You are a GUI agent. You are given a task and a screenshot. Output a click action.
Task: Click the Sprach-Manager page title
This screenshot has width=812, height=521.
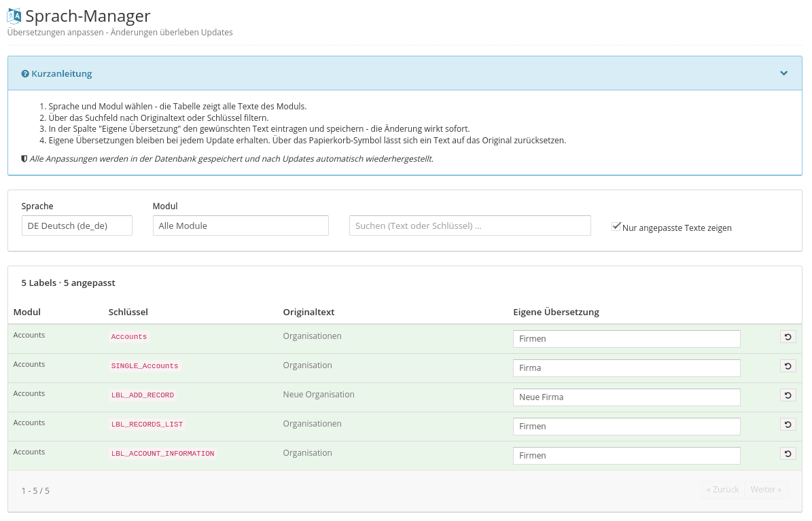click(88, 16)
